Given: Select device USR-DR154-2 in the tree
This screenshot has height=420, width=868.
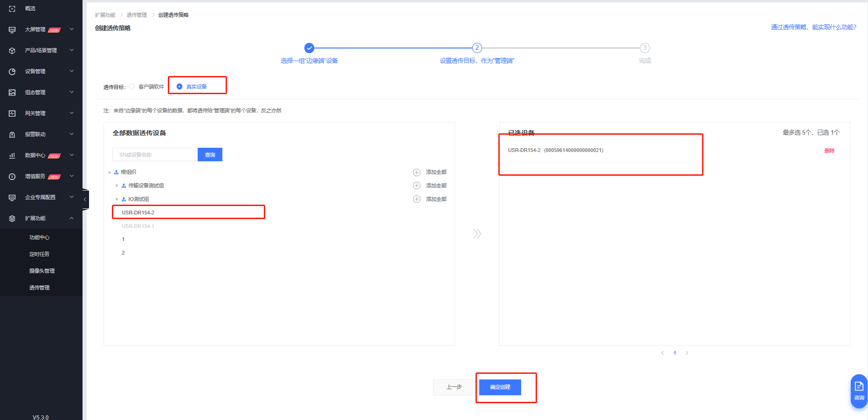Looking at the screenshot, I should 138,213.
